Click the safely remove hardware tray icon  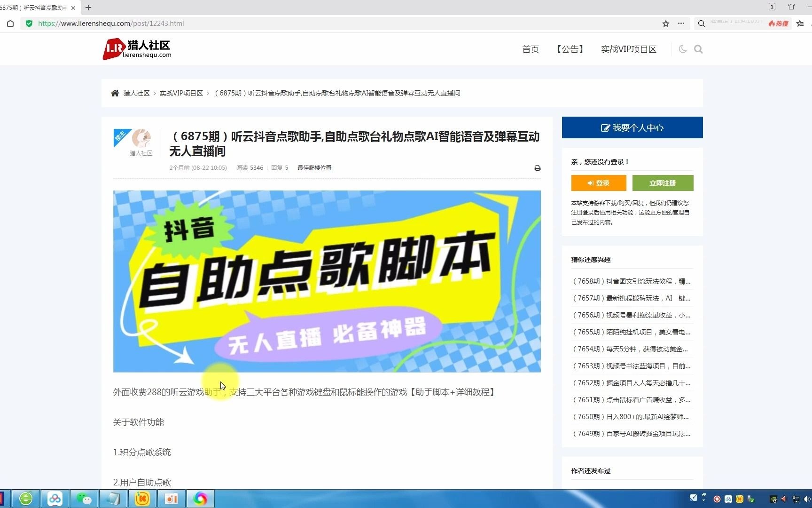point(751,499)
